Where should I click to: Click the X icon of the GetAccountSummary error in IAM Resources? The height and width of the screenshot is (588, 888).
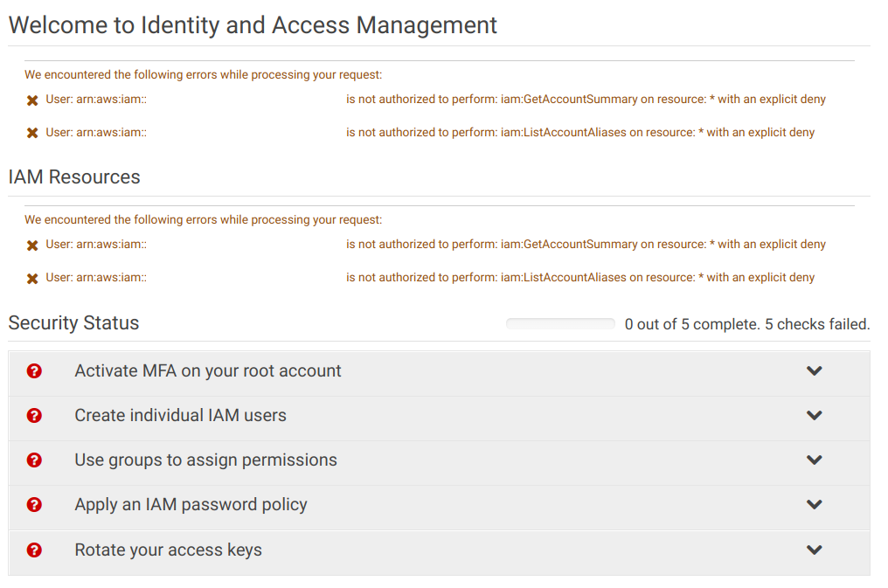tap(32, 245)
